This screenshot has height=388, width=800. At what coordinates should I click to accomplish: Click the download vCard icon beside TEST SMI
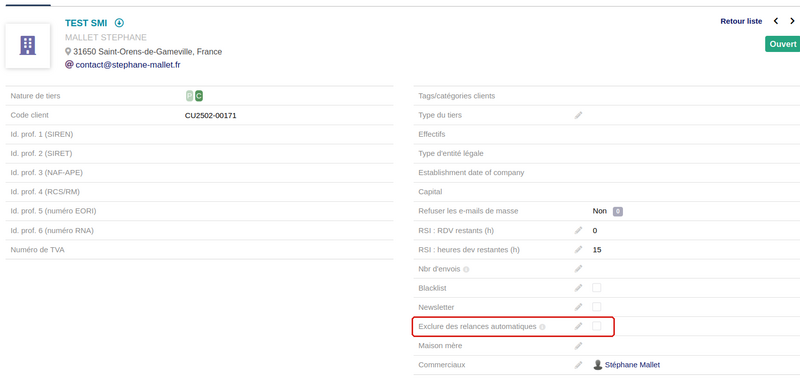pos(119,23)
